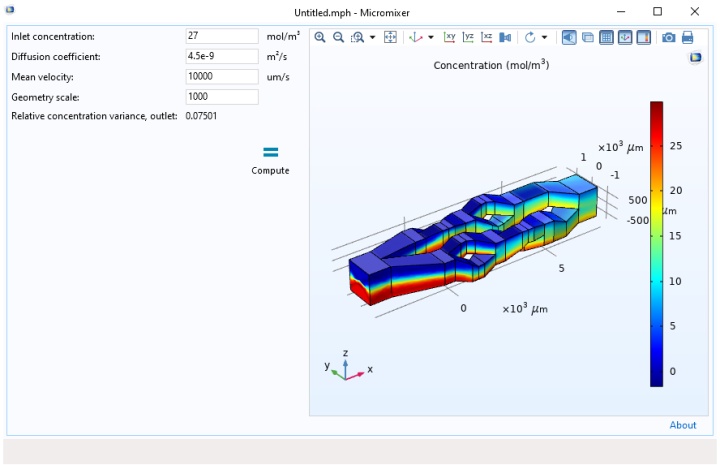Take an image snapshot with camera icon

669,37
